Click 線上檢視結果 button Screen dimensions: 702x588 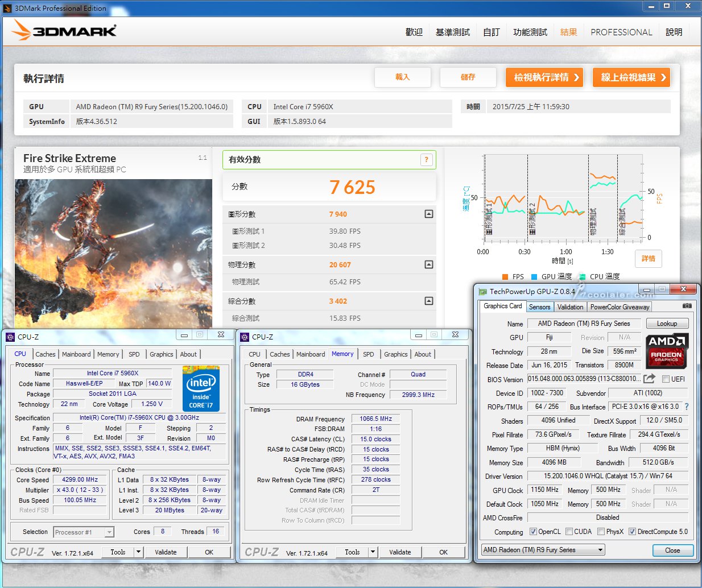click(631, 77)
